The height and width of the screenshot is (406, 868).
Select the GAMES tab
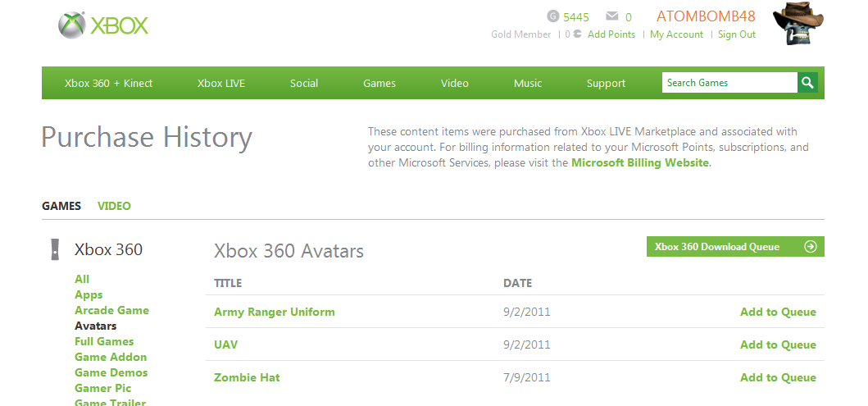tap(61, 206)
